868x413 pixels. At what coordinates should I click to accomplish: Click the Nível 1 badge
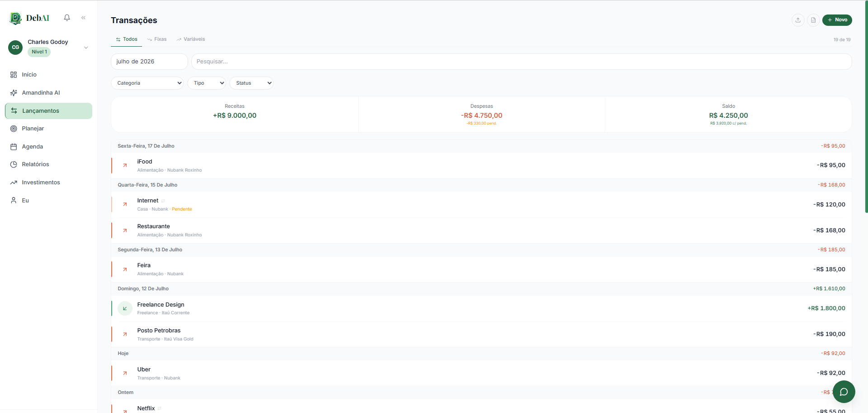pos(39,52)
